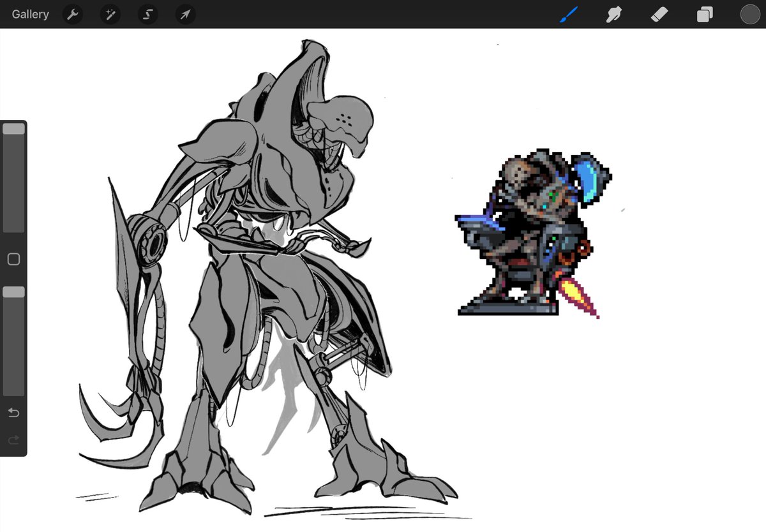Tap the pixel art sprite reference
This screenshot has width=766, height=532.
(534, 233)
